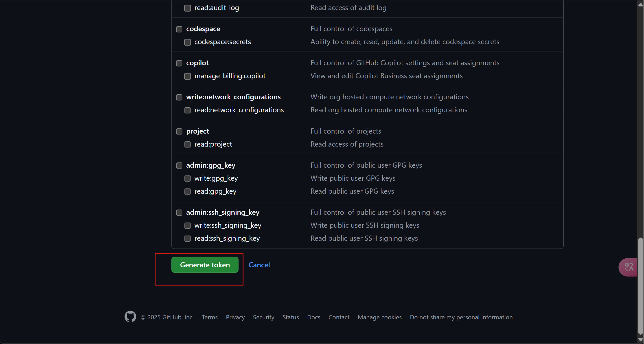Enable manage_billing:copilot permission

(188, 76)
